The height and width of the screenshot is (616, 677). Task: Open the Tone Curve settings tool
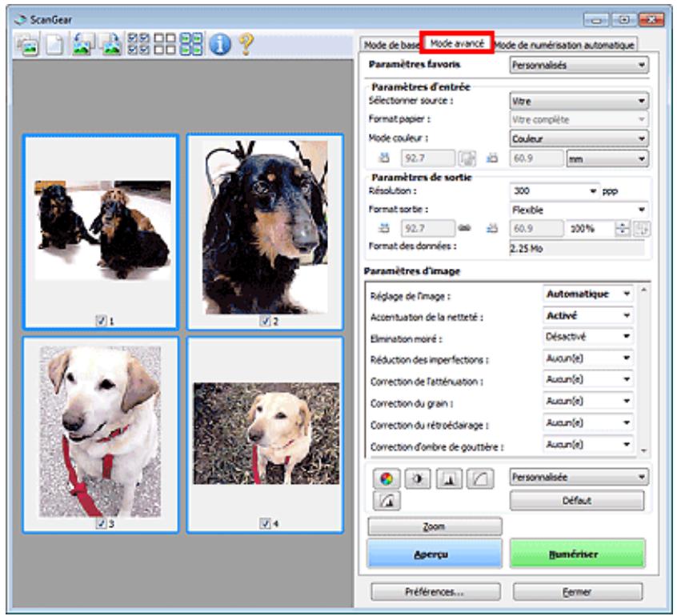point(480,478)
